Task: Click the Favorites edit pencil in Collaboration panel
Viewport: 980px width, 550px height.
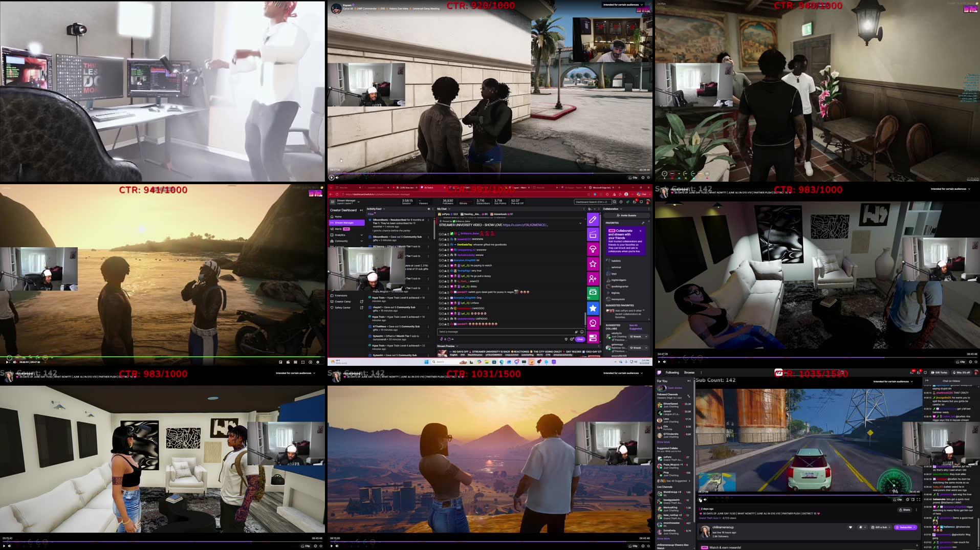Action: pyautogui.click(x=643, y=223)
